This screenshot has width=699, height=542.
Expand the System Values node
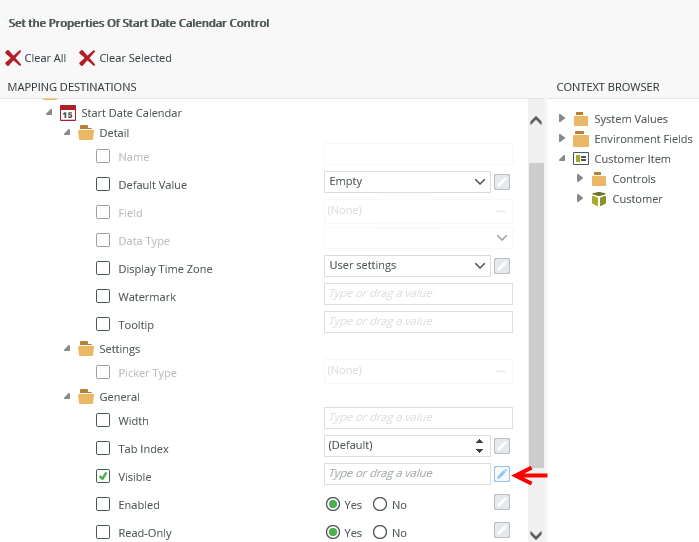coord(562,118)
